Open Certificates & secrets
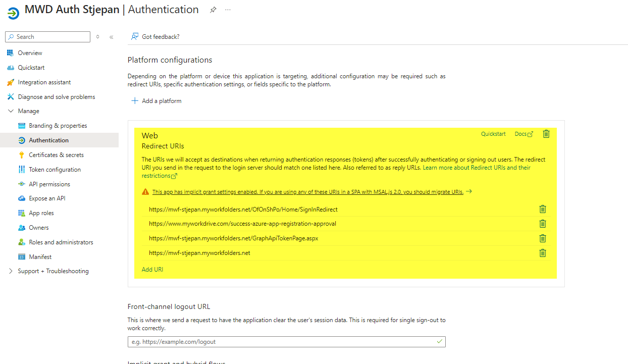Image resolution: width=628 pixels, height=364 pixels. click(56, 155)
